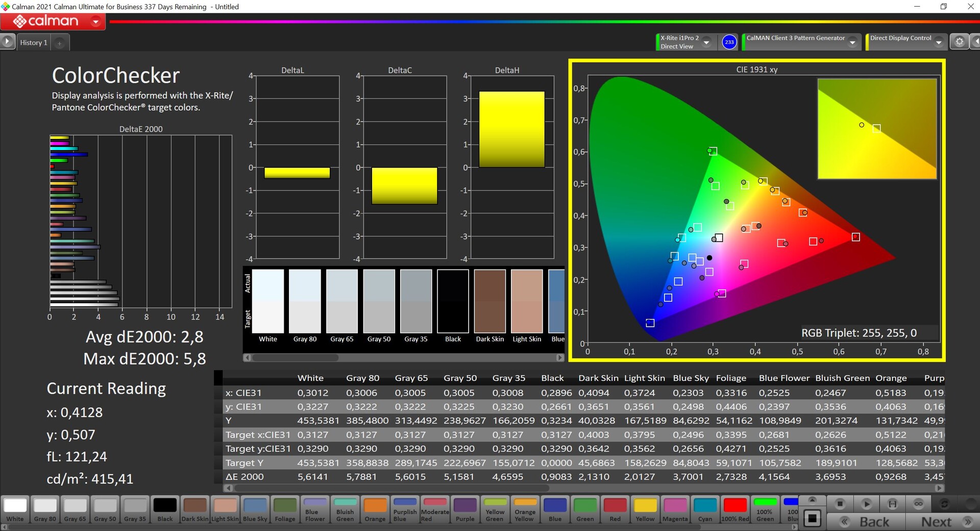Screen dimensions: 980x531
Task: Click right arrow of the swatch comparison scrollbar
Action: point(560,358)
